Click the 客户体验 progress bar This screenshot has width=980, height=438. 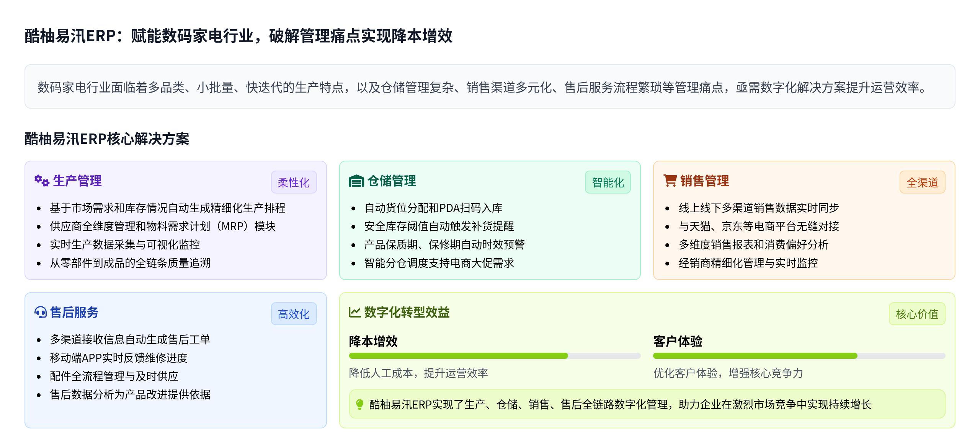click(799, 356)
